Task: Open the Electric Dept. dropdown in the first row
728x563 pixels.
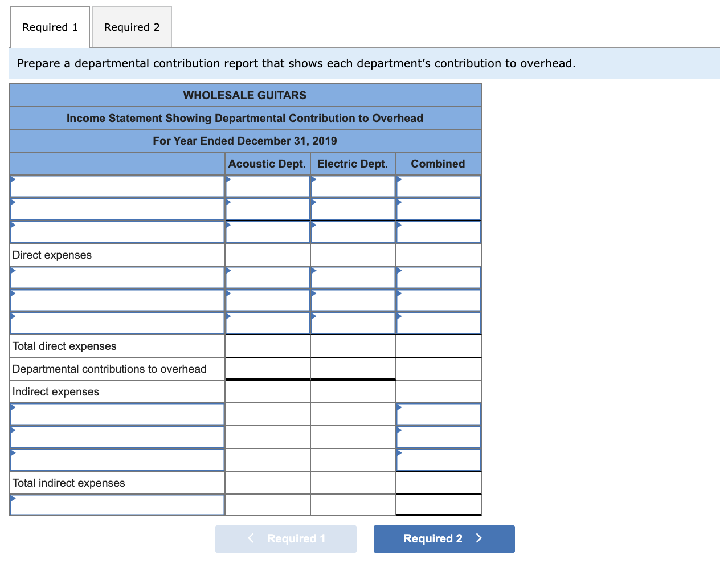Action: tap(352, 186)
